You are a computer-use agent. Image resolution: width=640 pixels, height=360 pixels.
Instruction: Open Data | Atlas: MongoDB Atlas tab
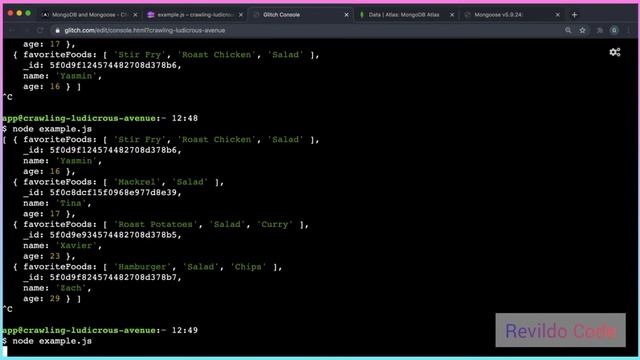click(404, 15)
